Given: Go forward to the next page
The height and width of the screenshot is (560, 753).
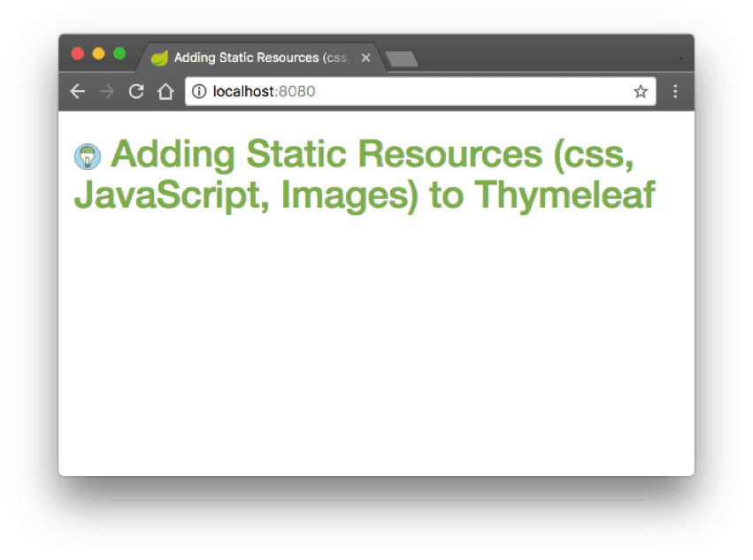Looking at the screenshot, I should [106, 91].
